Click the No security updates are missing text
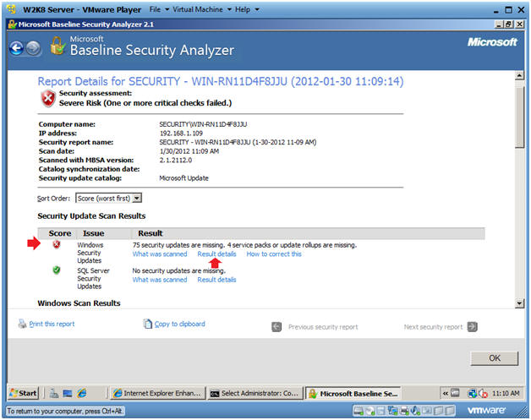Screen dimensions: 531x420 tap(178, 270)
